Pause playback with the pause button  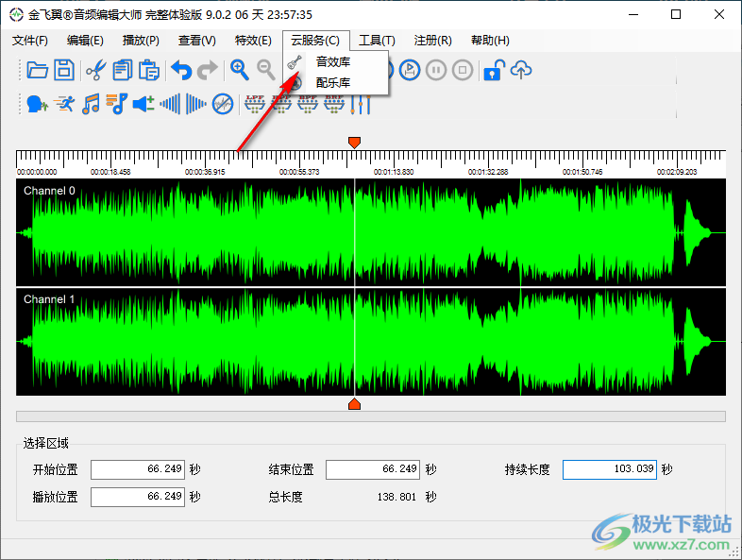(436, 71)
